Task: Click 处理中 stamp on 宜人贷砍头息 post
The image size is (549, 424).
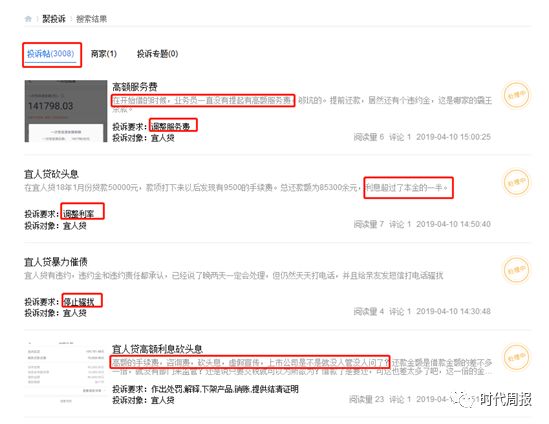Action: pos(516,182)
